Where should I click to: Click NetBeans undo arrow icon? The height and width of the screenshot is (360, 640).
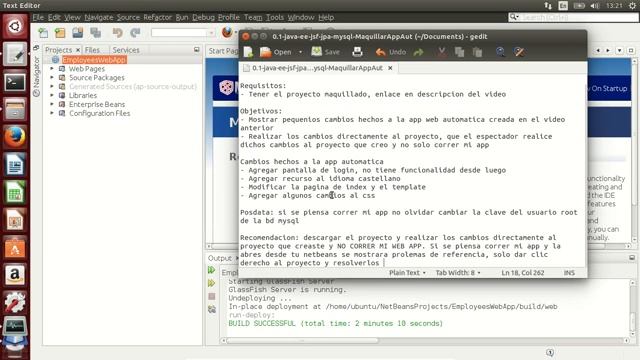coord(118,33)
